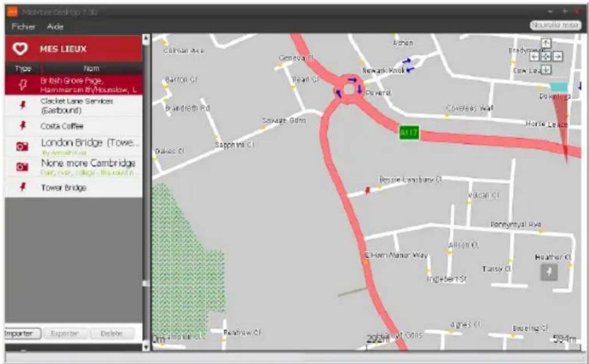Click the list scrollbar up arrow
Image resolution: width=589 pixels, height=364 pixels.
click(146, 38)
